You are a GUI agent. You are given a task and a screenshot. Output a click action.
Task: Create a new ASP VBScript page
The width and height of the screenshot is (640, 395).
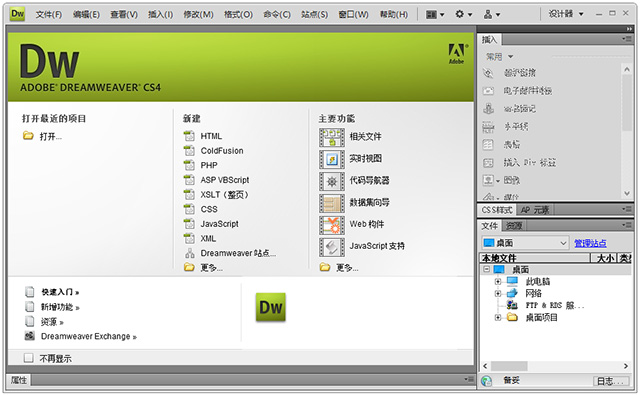pos(224,180)
